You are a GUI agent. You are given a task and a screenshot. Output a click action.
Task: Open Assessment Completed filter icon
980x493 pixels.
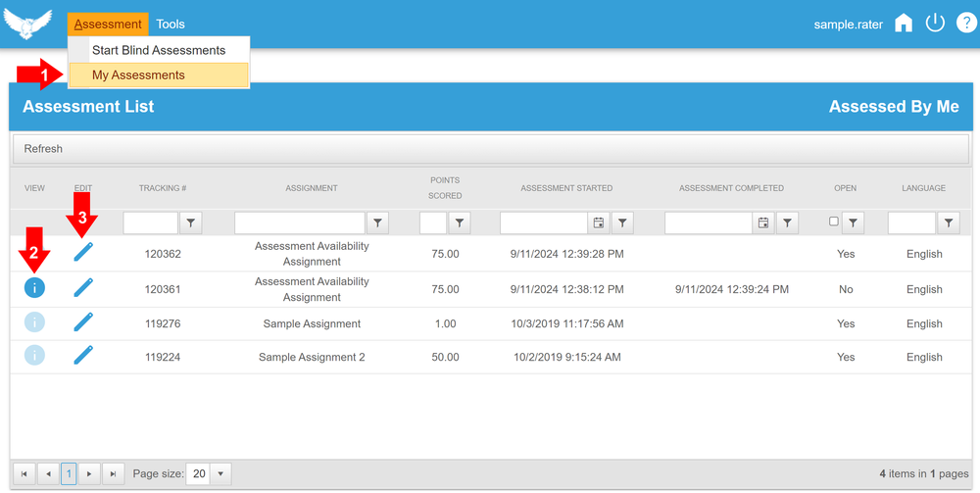tap(788, 223)
